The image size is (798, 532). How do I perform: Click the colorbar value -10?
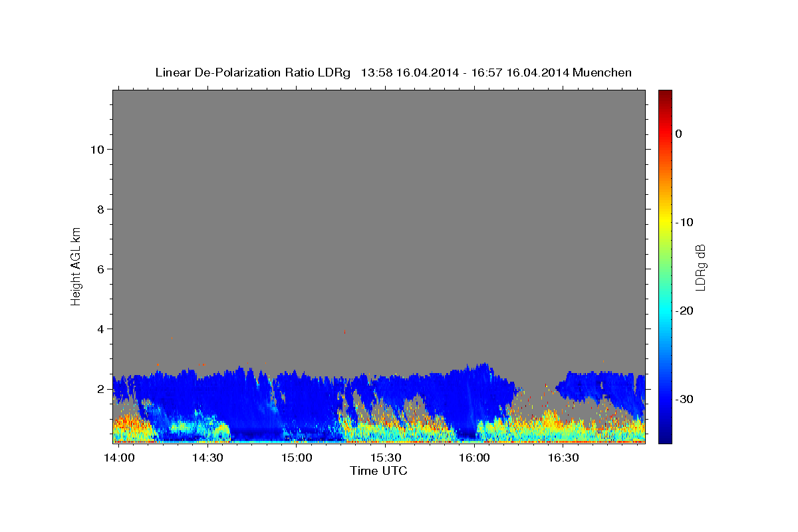click(x=684, y=222)
